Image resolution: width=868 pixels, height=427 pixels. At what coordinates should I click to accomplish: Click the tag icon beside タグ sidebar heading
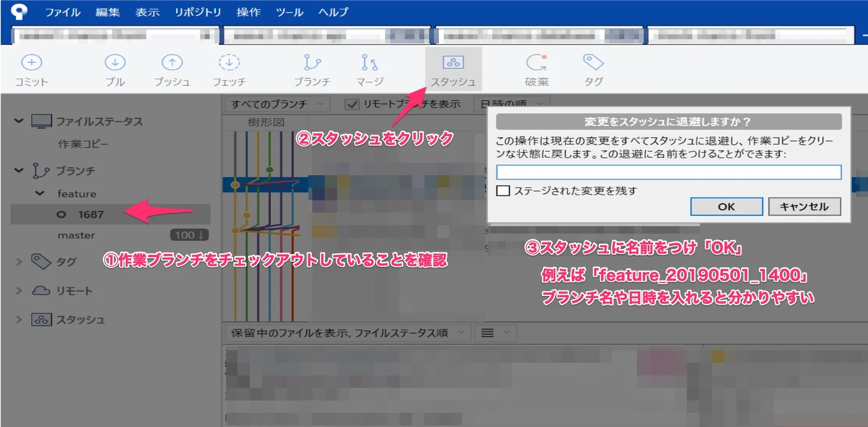point(41,261)
